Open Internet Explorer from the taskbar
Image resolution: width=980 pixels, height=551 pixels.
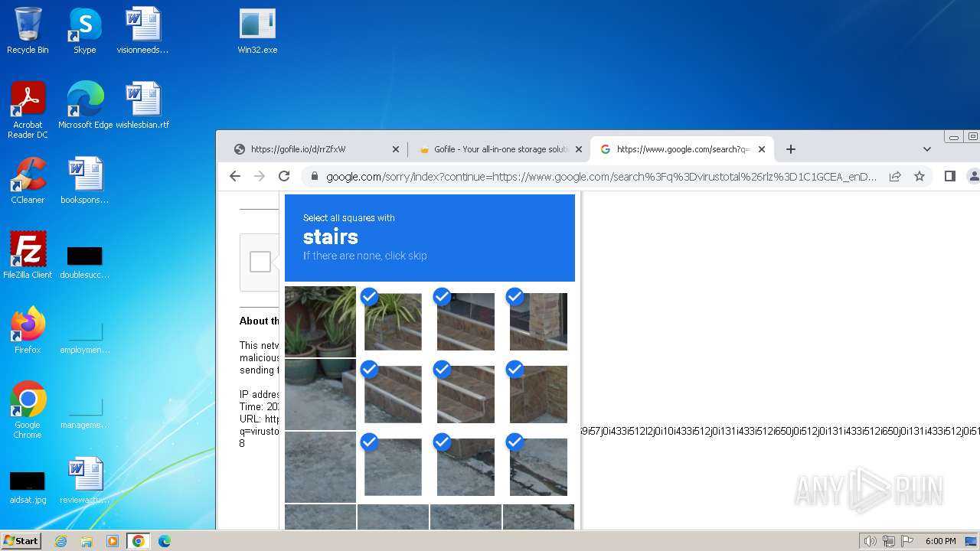pos(61,541)
